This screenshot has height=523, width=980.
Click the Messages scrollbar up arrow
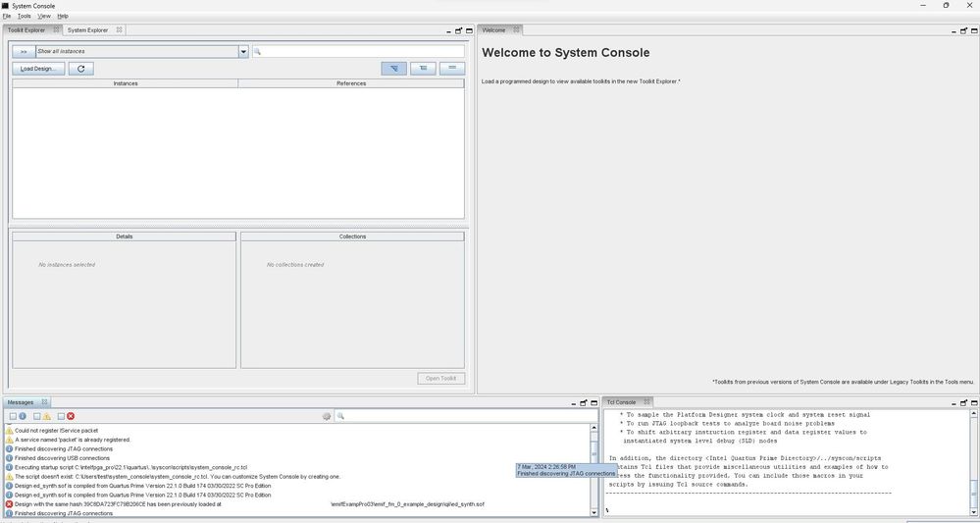pos(593,428)
